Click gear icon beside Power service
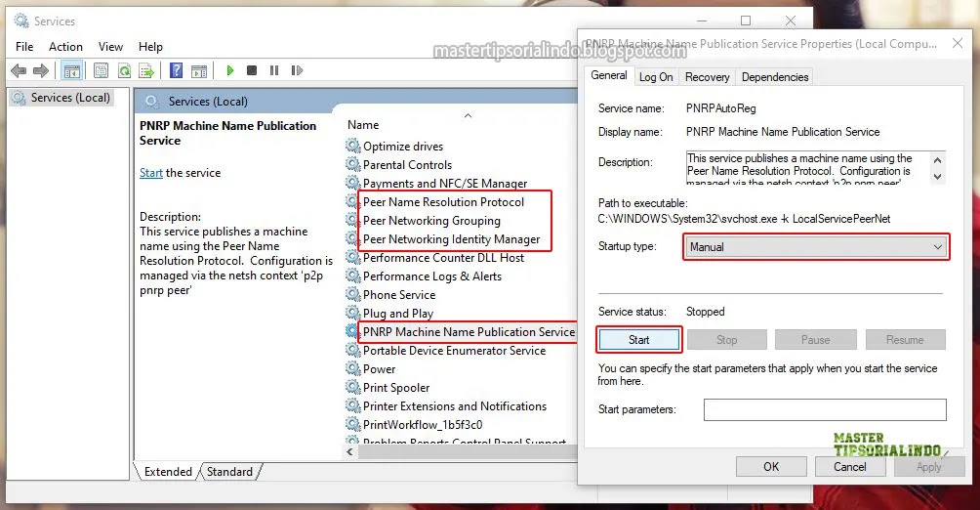This screenshot has height=510, width=980. (x=353, y=368)
